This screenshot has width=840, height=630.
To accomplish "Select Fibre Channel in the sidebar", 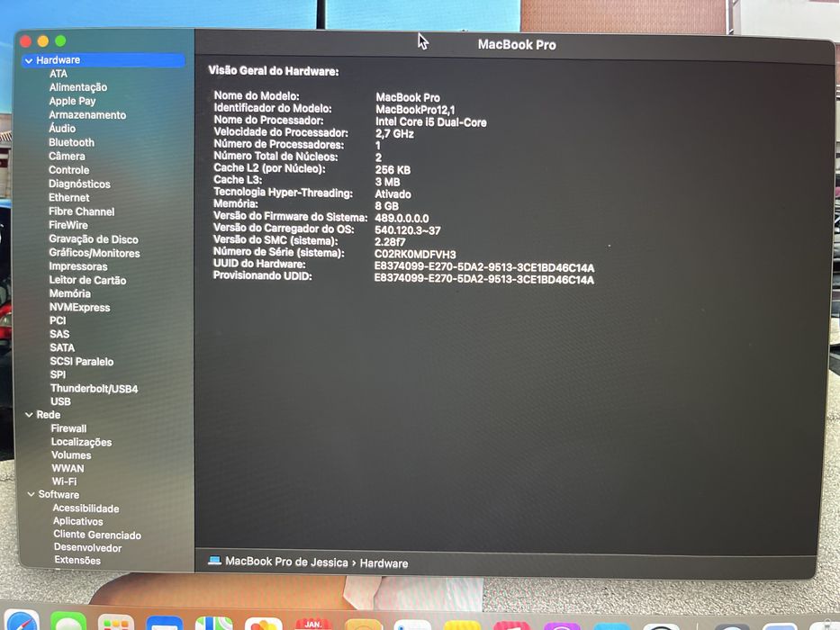I will coord(81,211).
